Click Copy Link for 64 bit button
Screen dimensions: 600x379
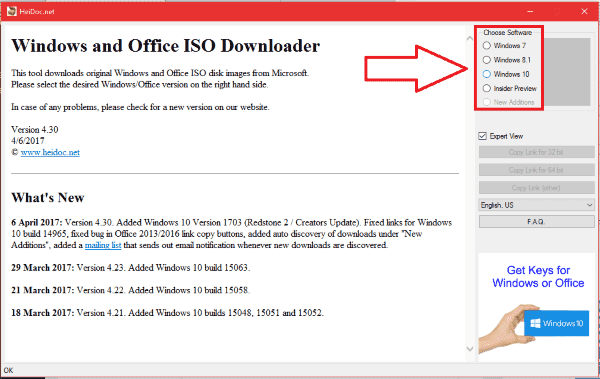click(x=536, y=170)
